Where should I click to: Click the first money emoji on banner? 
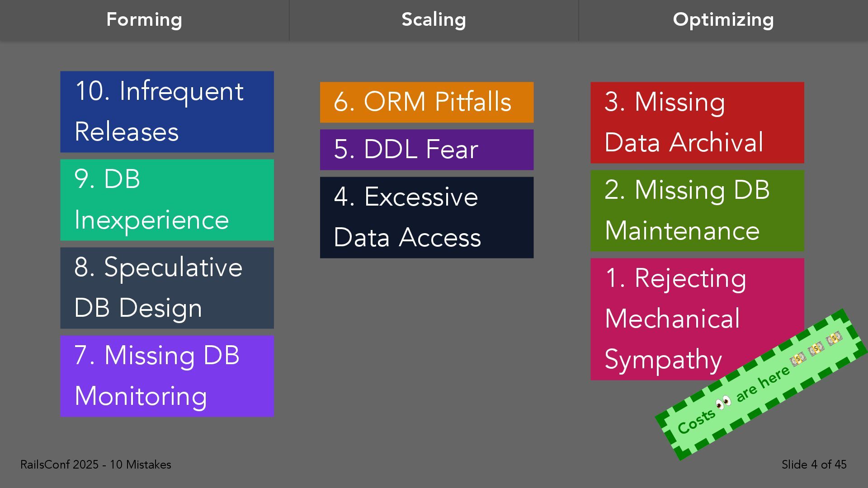coord(798,359)
